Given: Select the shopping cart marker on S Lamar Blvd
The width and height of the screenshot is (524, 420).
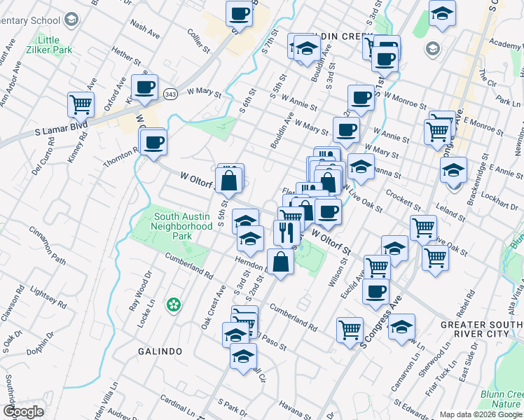Looking at the screenshot, I should 81,106.
